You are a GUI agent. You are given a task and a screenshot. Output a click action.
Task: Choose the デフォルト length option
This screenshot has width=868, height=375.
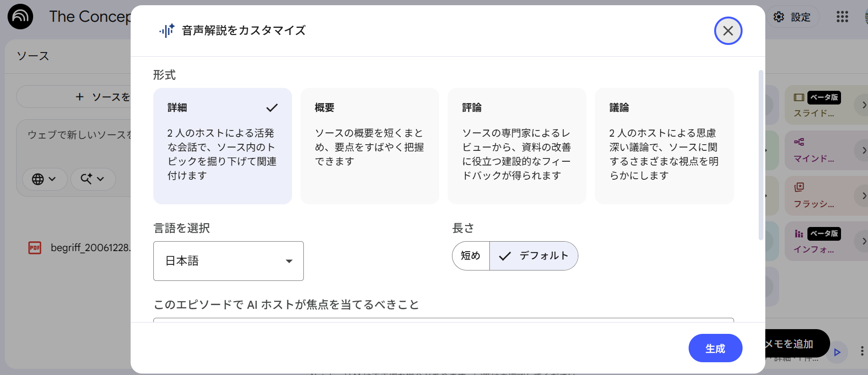click(534, 256)
